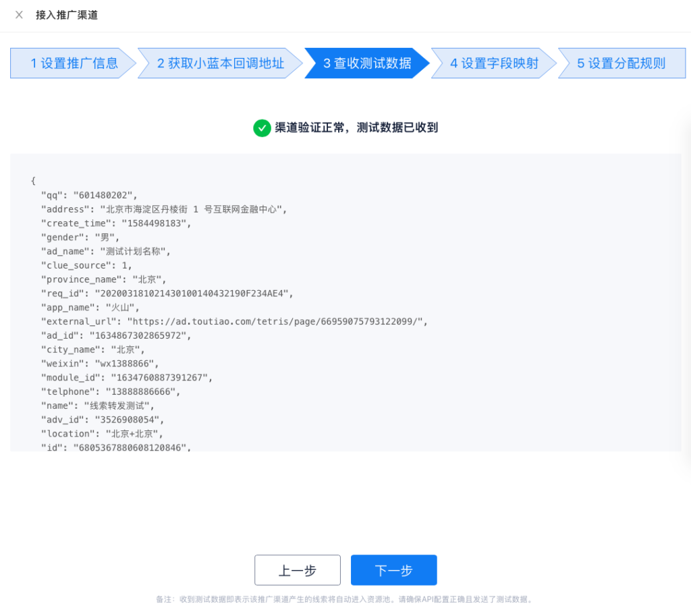Click the name value 线索转发测试
This screenshot has height=616, width=691.
[x=119, y=405]
